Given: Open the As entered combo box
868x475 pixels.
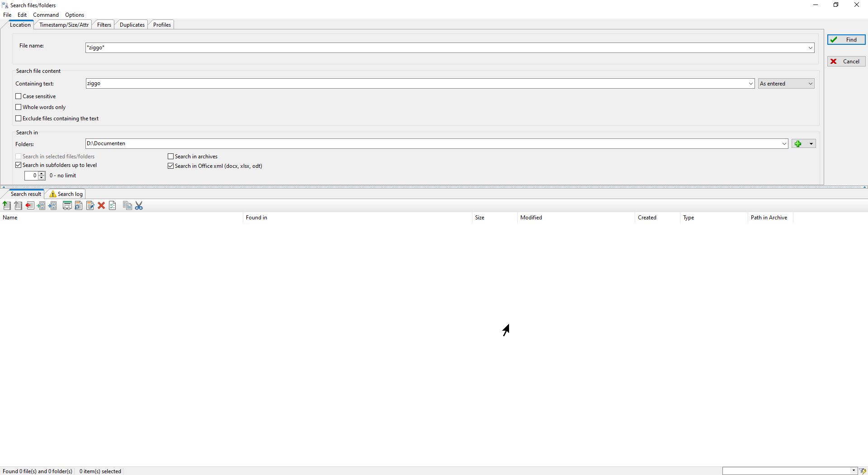Looking at the screenshot, I should click(787, 84).
